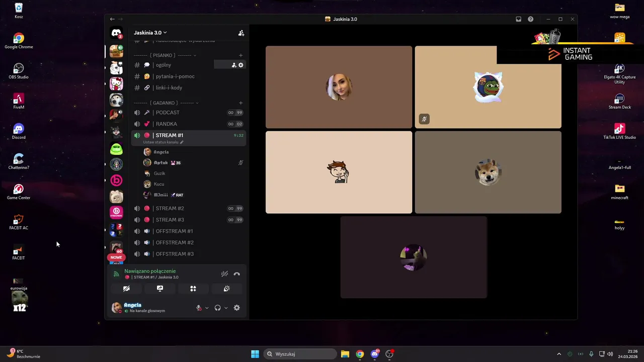Click the 'Nawiązano połączenie' connection status
The width and height of the screenshot is (644, 362).
tap(150, 271)
